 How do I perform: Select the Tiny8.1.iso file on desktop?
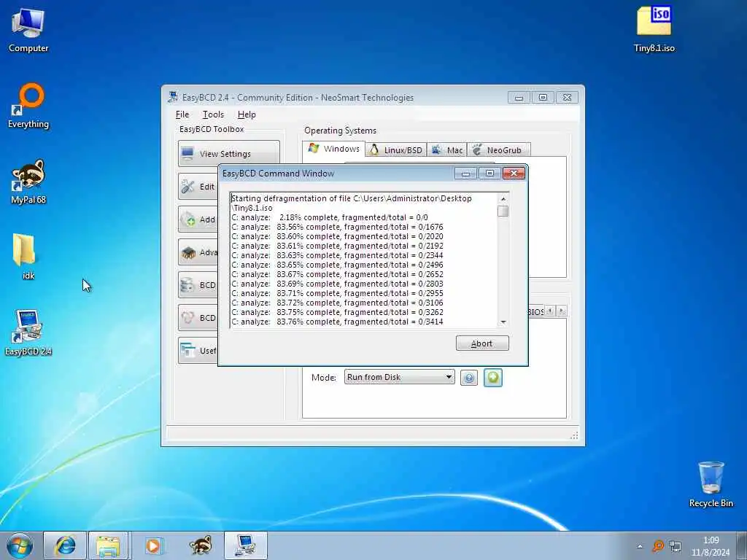point(654,28)
